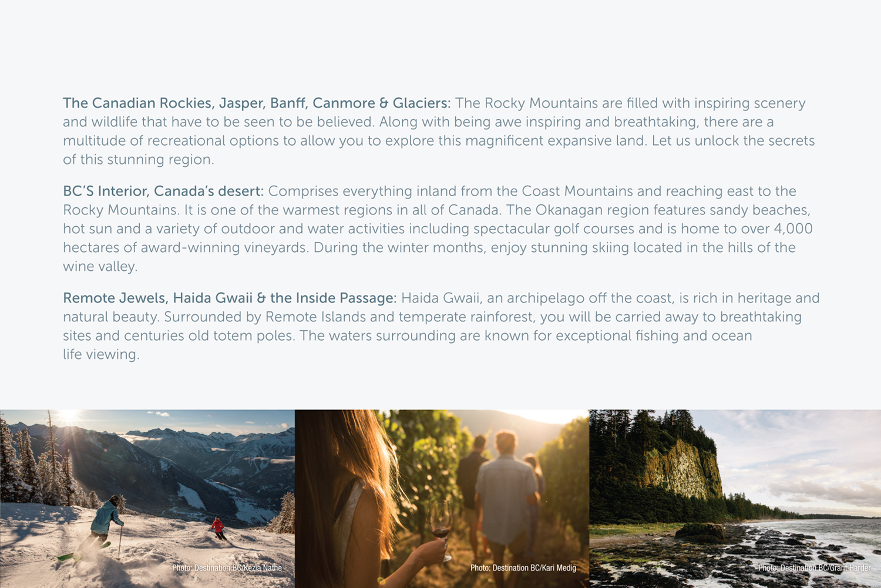Viewport: 881px width, 588px height.
Task: Click Remote Jewels, Haida Gwaii heading
Action: pyautogui.click(x=230, y=298)
